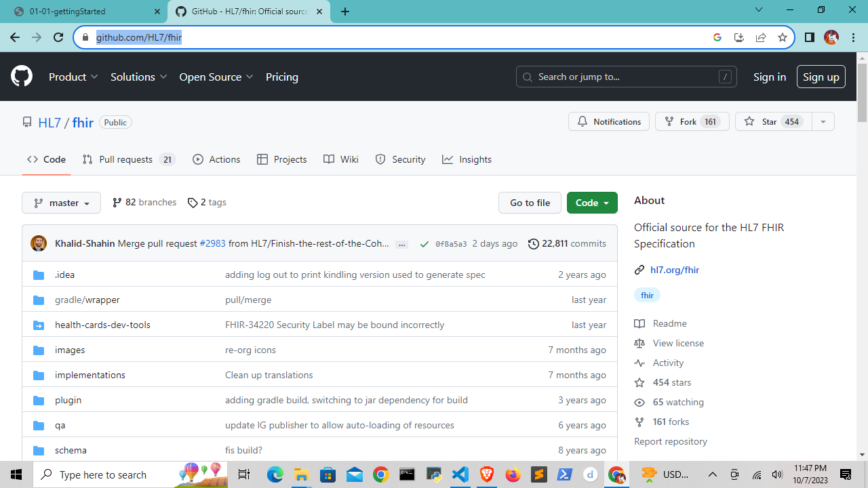Screen dimensions: 868x488
Task: Open the .idea folder
Action: click(64, 274)
